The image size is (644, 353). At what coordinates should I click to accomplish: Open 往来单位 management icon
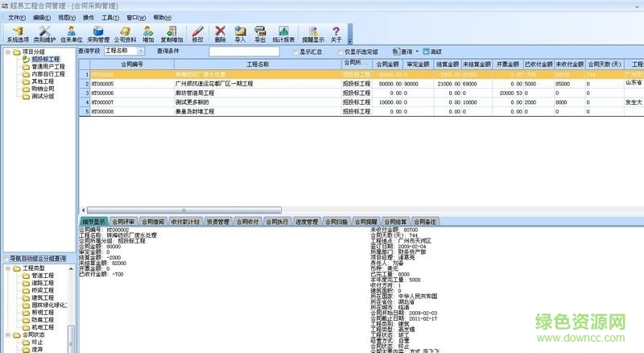tap(71, 33)
